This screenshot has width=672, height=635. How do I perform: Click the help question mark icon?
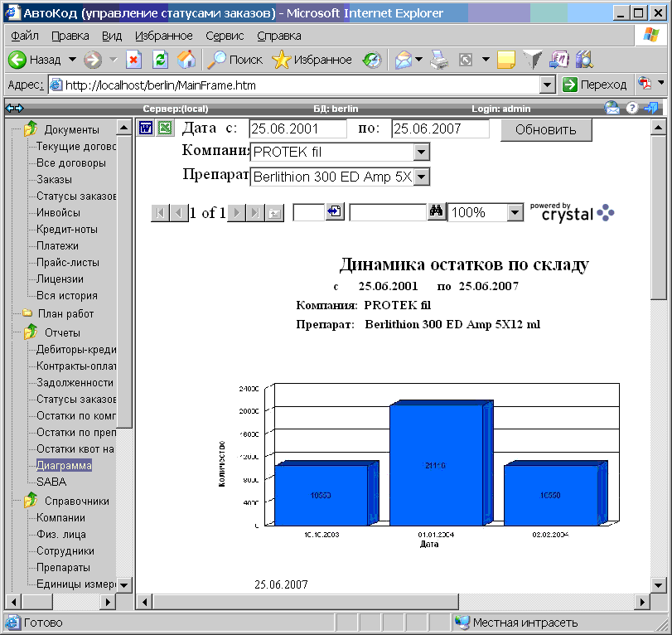(x=631, y=108)
